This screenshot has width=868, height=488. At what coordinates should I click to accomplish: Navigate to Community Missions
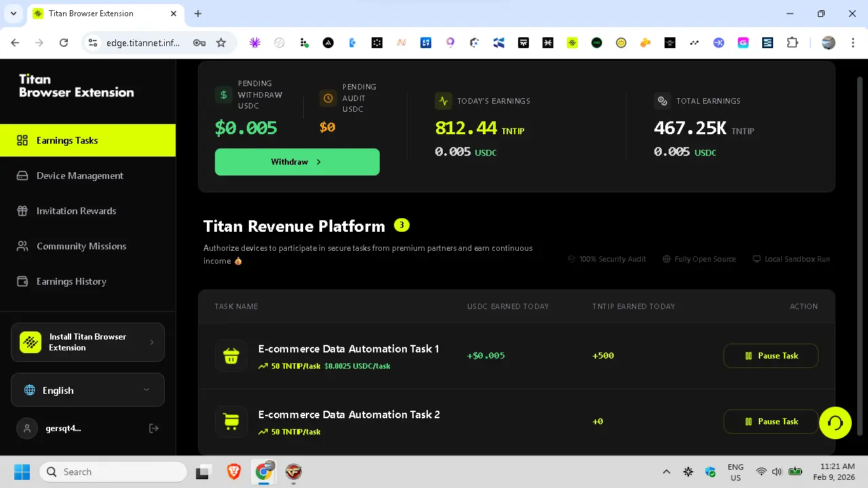click(x=87, y=246)
